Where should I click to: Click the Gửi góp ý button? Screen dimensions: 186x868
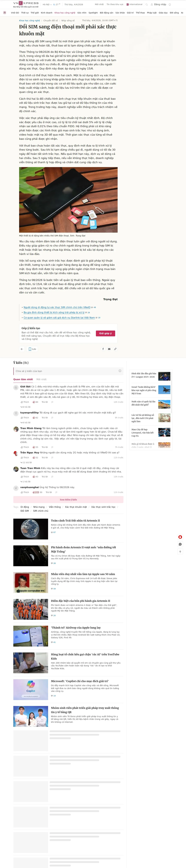pyautogui.click(x=106, y=333)
